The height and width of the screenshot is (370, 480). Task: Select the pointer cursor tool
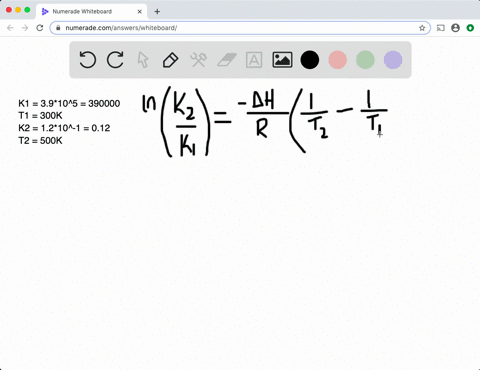(143, 60)
